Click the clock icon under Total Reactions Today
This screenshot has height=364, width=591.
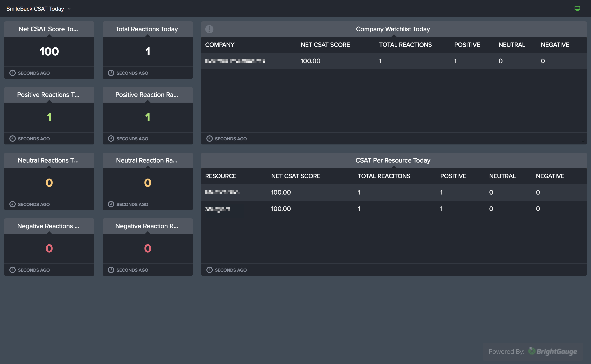[x=111, y=73]
